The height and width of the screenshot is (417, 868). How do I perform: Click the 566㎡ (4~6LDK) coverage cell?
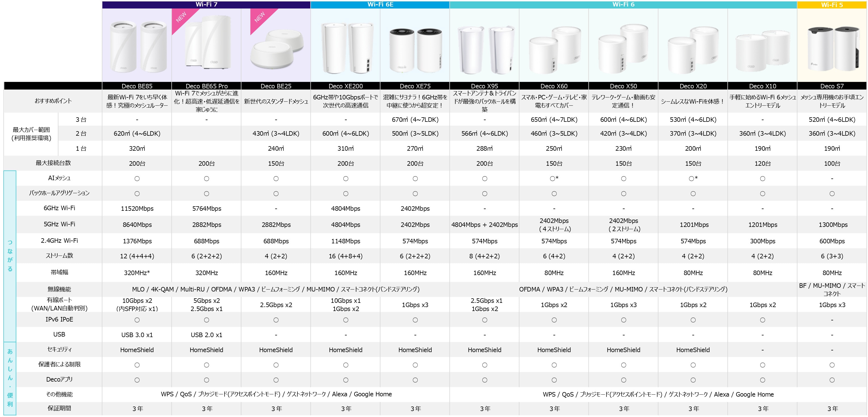[485, 134]
